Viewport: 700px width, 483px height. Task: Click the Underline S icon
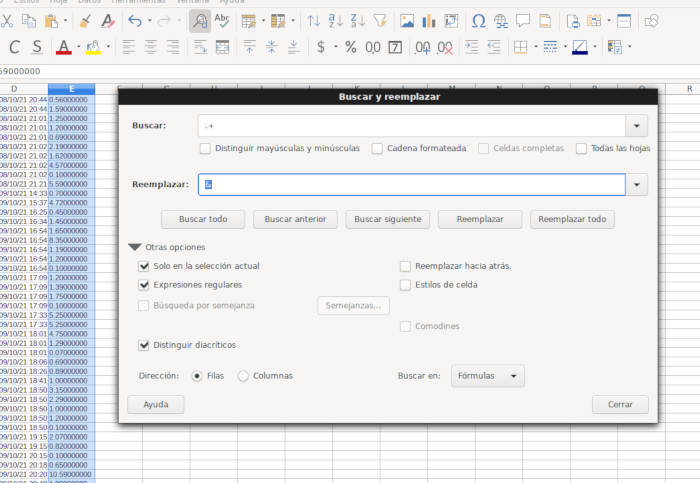click(x=37, y=47)
